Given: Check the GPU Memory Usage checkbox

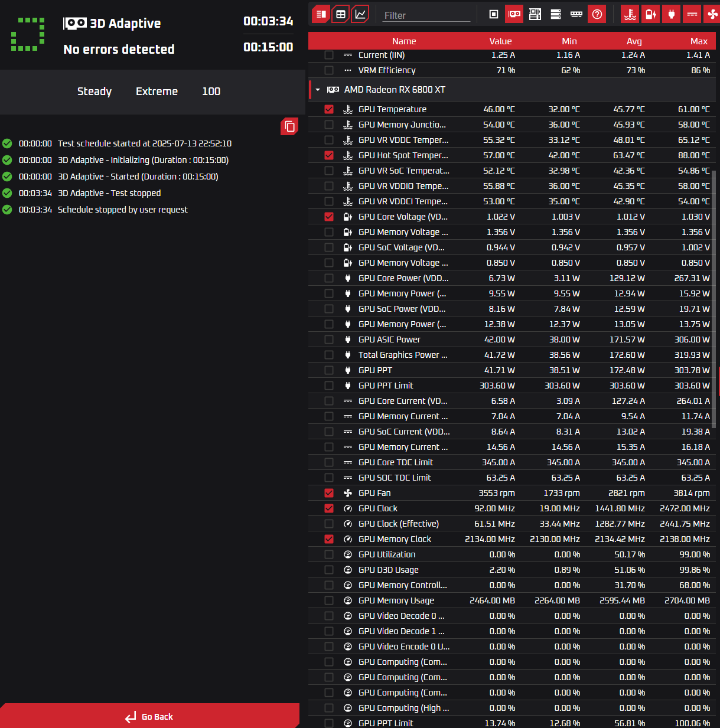Looking at the screenshot, I should pyautogui.click(x=329, y=600).
